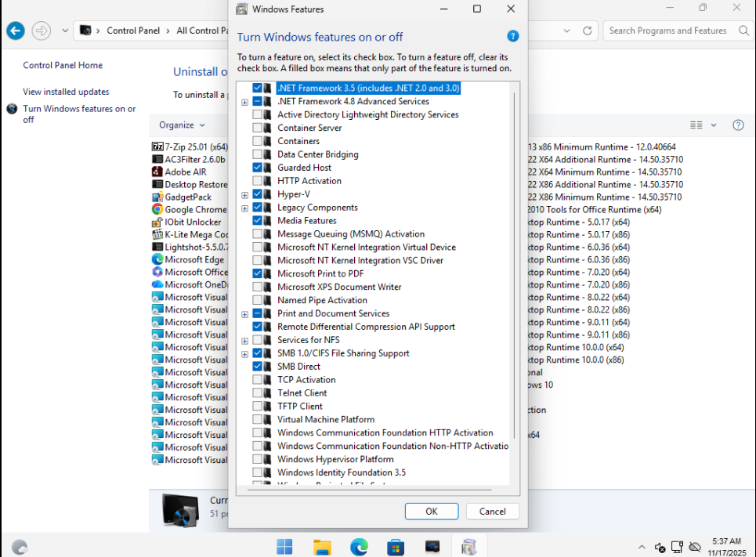Expand the Legacy Components node
This screenshot has height=557, width=756.
245,208
